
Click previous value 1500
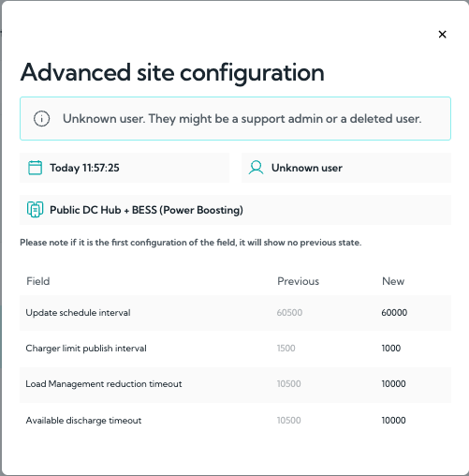(286, 349)
